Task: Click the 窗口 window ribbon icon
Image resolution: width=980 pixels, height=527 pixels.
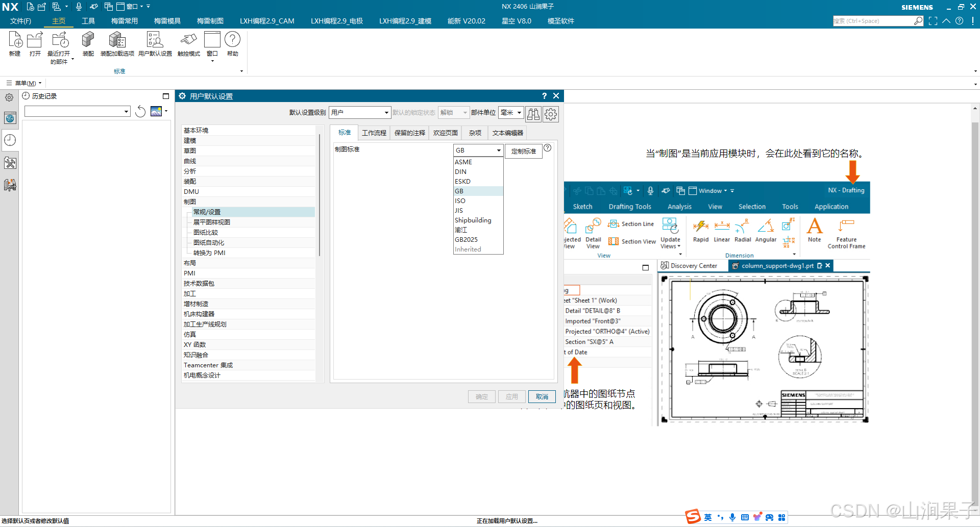Action: coord(212,40)
